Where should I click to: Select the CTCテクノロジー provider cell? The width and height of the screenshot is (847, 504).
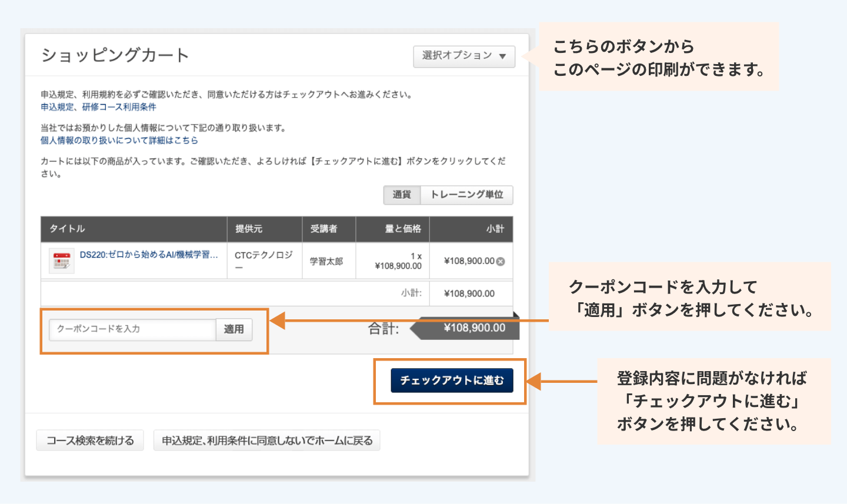pos(264,261)
